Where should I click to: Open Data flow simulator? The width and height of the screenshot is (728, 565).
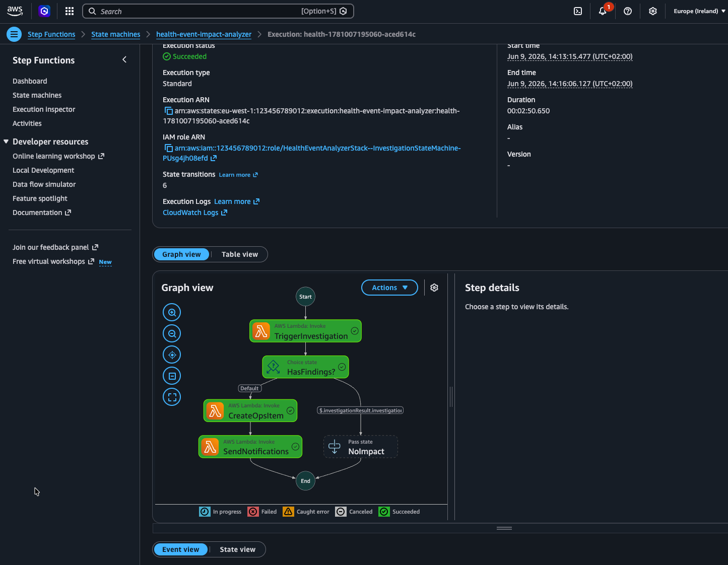44,184
